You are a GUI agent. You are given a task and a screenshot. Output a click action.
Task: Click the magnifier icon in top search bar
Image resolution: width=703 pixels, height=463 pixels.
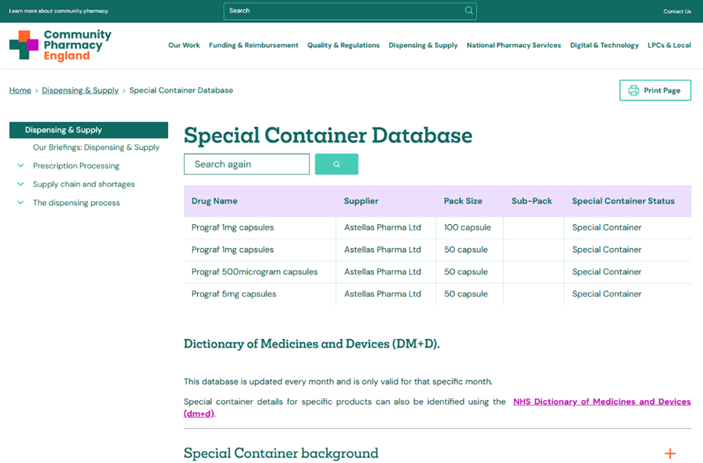469,11
